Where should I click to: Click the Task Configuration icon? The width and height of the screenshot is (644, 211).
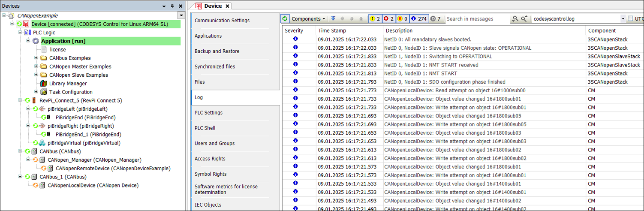tap(44, 92)
